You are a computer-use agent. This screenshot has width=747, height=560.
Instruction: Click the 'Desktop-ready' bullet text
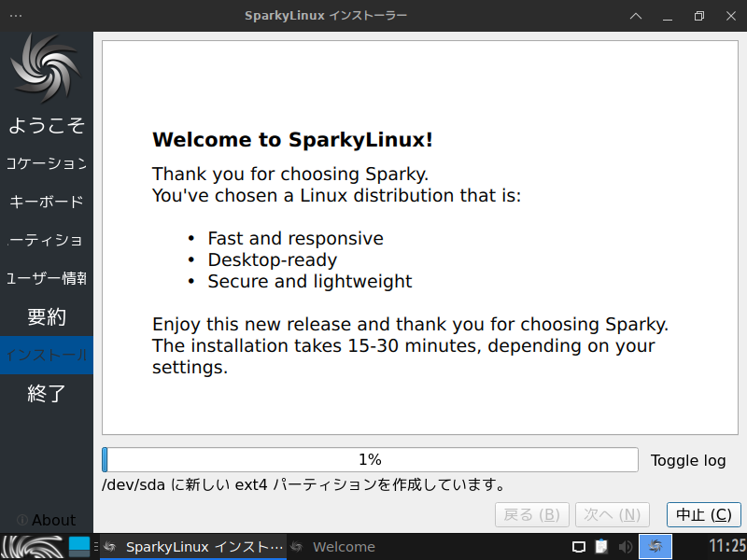click(x=272, y=260)
